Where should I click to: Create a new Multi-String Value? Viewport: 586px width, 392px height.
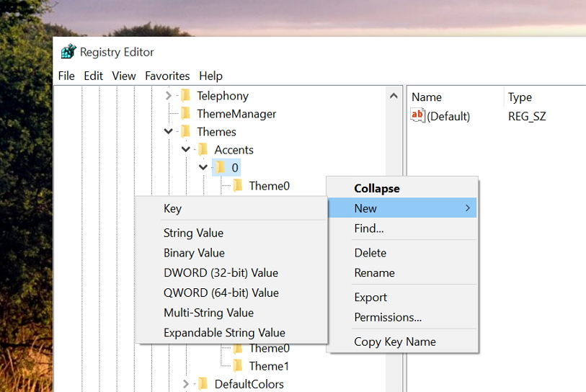(x=231, y=313)
